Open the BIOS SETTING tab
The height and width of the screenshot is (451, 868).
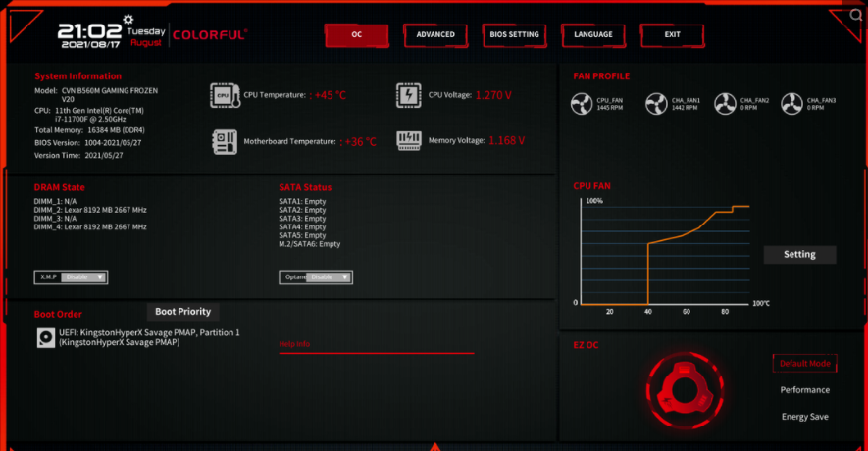point(515,35)
